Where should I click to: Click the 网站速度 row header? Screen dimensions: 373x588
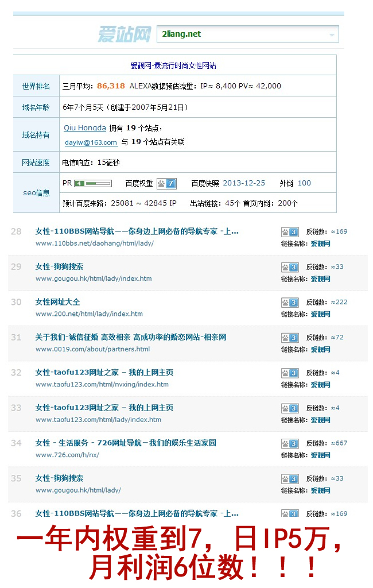point(36,163)
